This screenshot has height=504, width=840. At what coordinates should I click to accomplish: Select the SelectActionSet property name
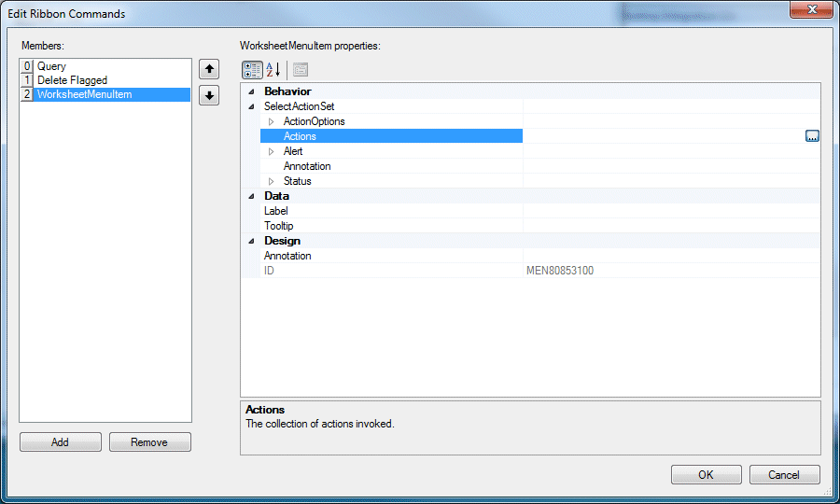tap(299, 106)
